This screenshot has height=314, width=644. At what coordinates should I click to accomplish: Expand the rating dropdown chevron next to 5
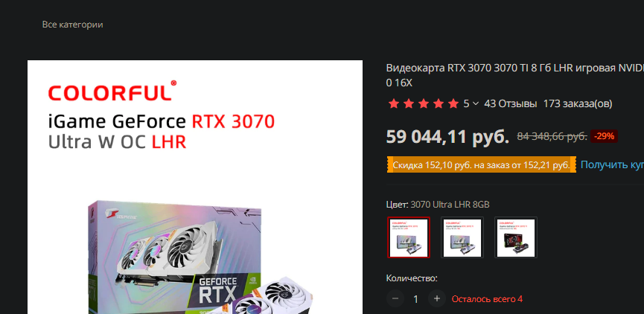(x=476, y=104)
